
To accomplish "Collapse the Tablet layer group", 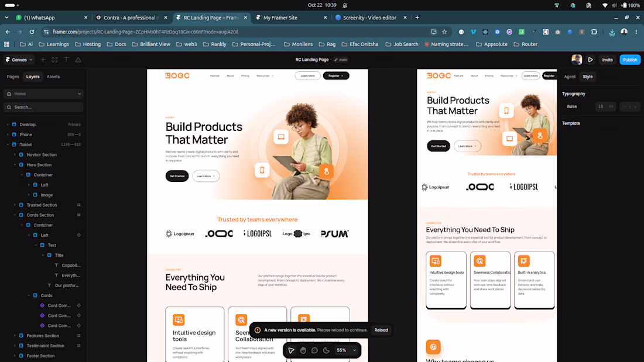I will point(8,144).
